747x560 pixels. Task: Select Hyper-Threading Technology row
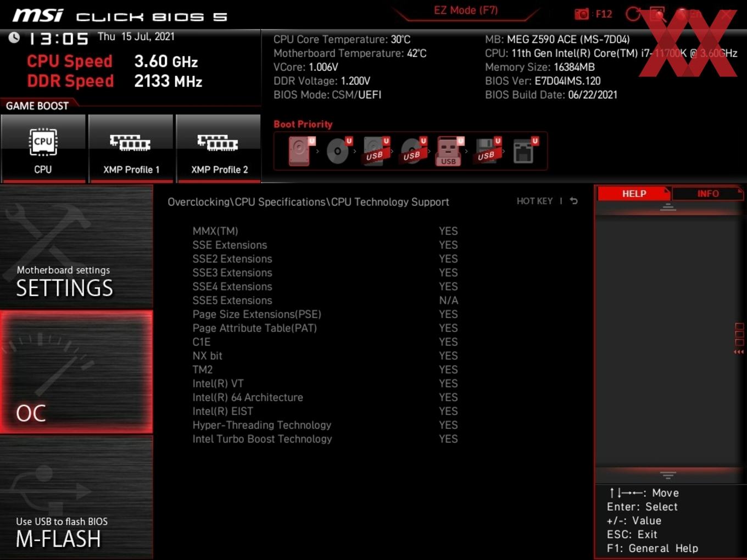click(x=325, y=425)
